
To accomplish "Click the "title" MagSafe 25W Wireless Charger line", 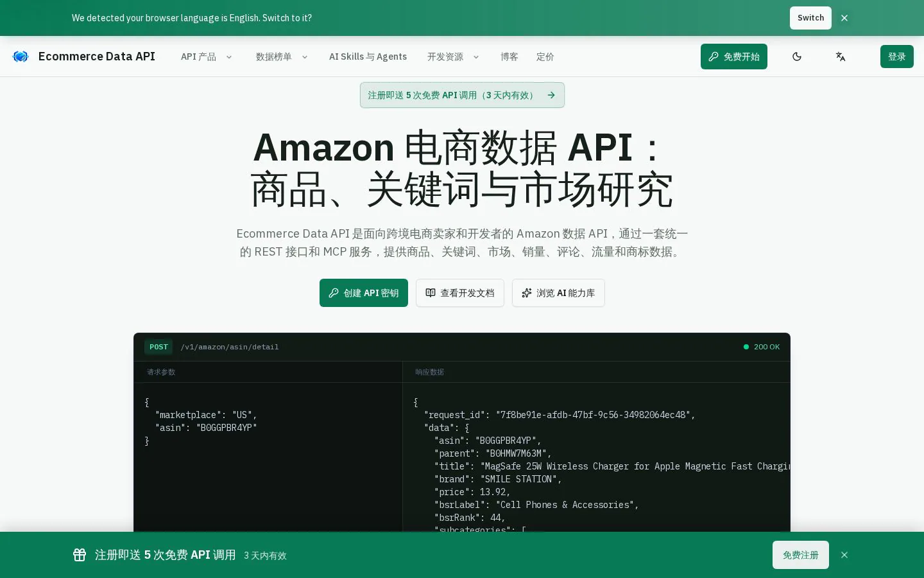I will 612,466.
